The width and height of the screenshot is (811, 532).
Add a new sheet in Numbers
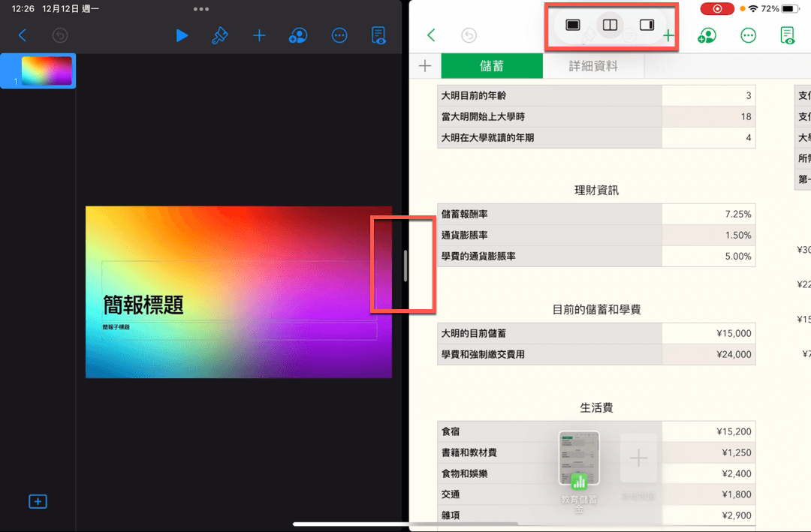click(x=424, y=66)
